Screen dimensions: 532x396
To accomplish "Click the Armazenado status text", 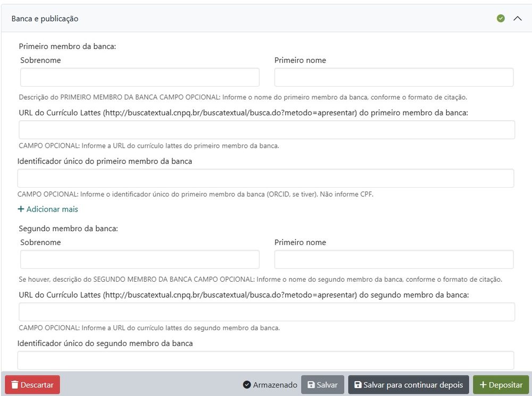I will 275,385.
